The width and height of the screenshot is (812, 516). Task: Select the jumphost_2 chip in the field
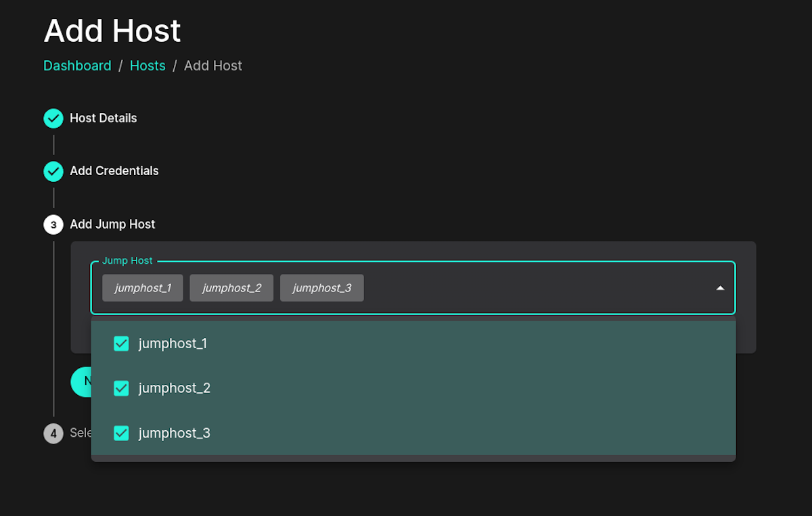tap(231, 287)
